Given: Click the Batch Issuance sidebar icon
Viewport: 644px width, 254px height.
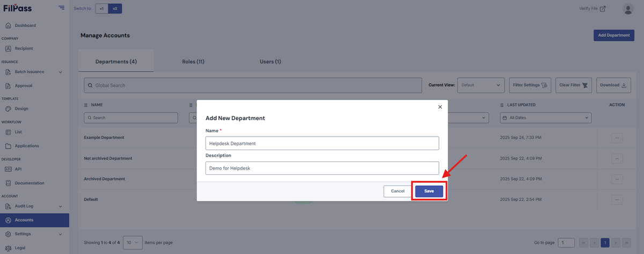Looking at the screenshot, I should click(x=8, y=72).
